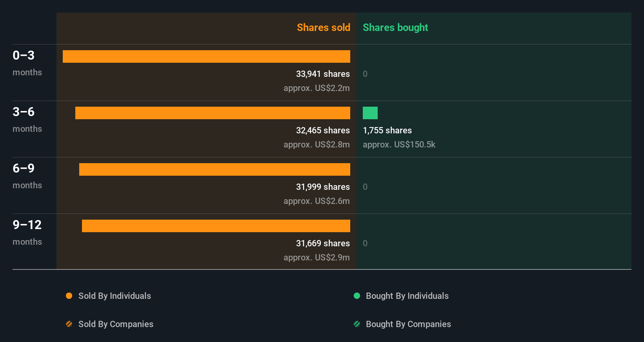
Task: Select the Sold By Companies legend label
Action: tap(116, 324)
